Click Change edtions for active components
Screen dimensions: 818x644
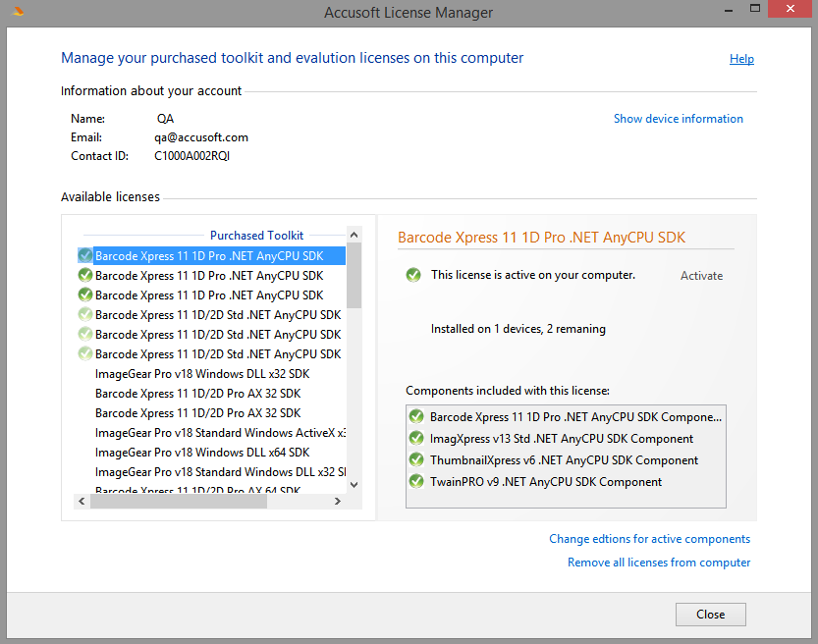[x=649, y=539]
